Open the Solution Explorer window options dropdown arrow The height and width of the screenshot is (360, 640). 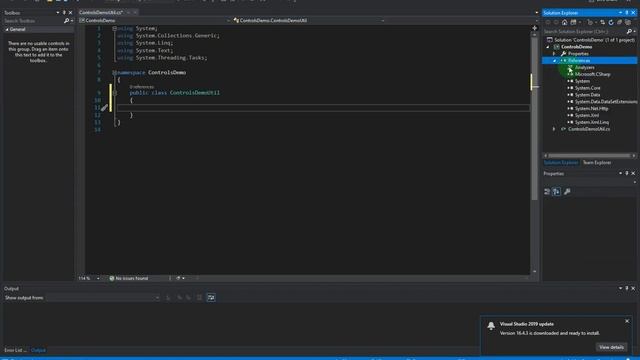pos(620,13)
